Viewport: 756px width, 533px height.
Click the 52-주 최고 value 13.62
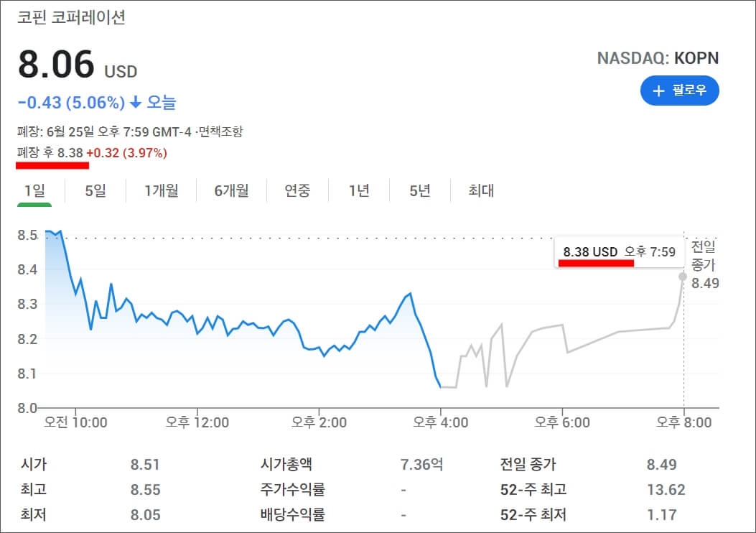click(666, 490)
